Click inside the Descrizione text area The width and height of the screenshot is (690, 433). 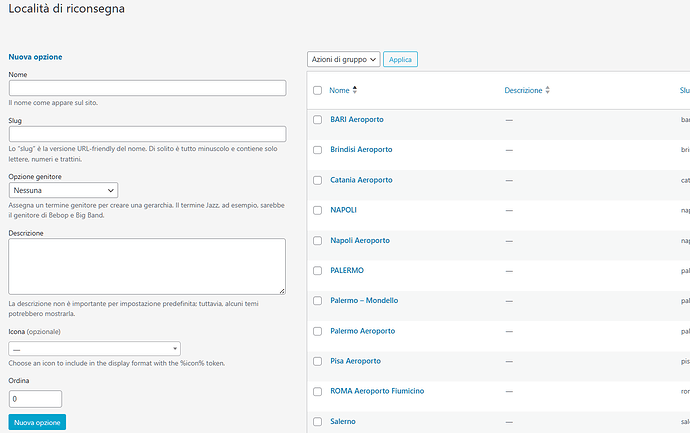(x=147, y=266)
